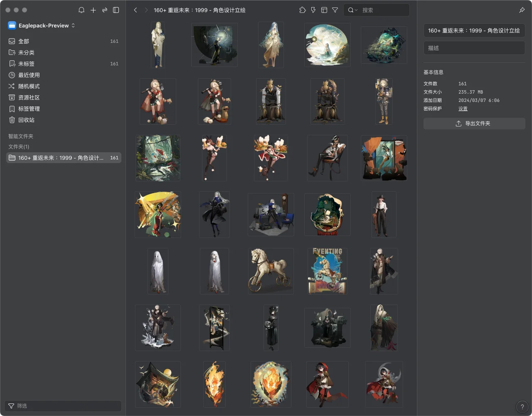Click the 智能文件夹 section header
This screenshot has height=416, width=532.
coord(21,136)
